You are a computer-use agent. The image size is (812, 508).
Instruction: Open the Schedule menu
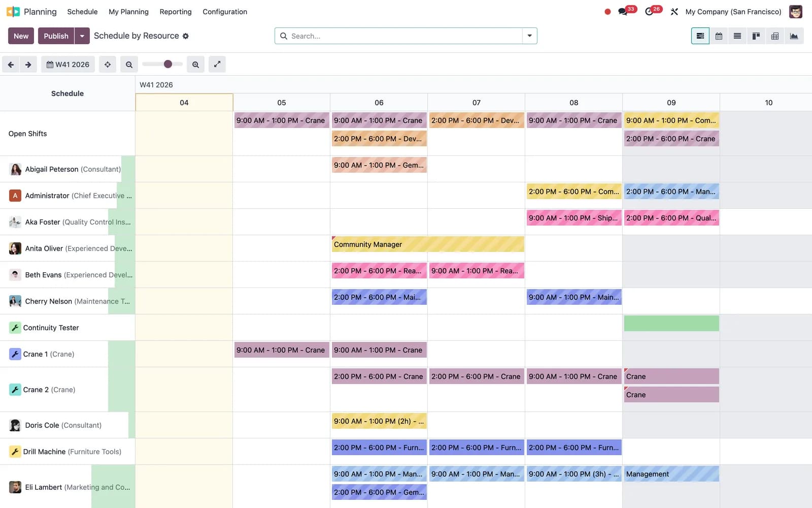click(x=82, y=12)
